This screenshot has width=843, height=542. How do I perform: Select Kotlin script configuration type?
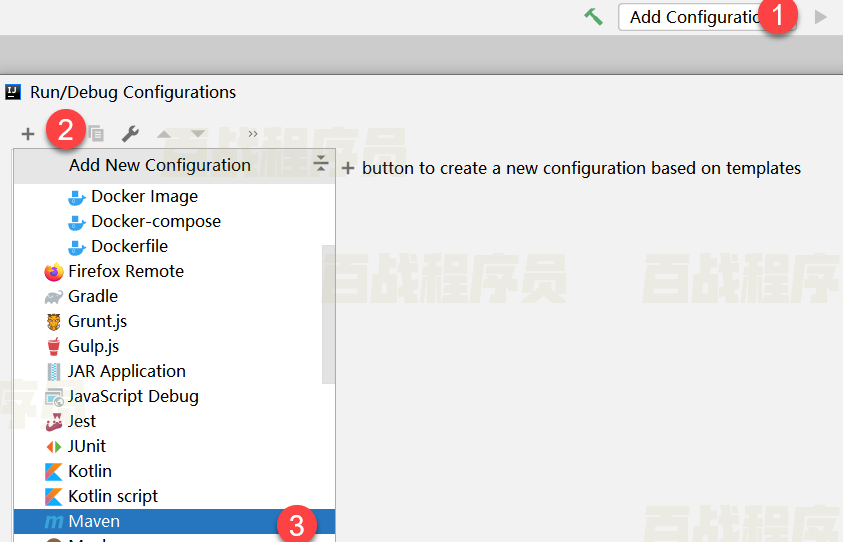click(x=175, y=496)
